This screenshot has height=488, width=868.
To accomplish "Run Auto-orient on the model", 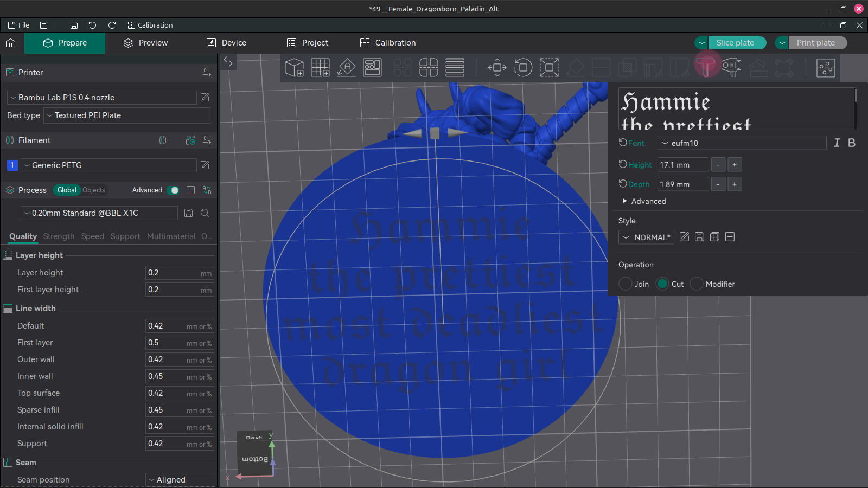I will [347, 67].
